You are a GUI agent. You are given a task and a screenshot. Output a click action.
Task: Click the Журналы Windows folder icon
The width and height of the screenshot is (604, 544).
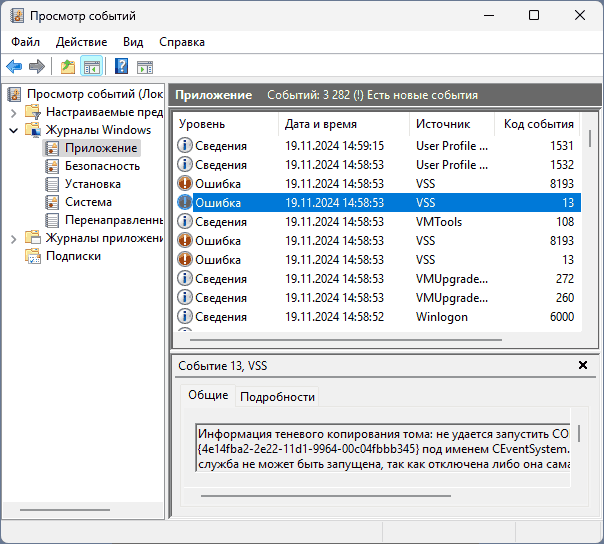coord(33,129)
